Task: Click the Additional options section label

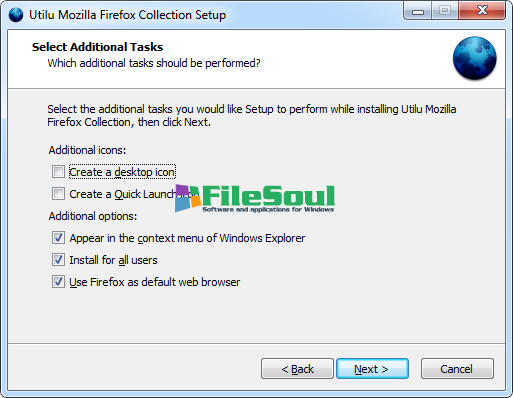Action: [x=93, y=216]
